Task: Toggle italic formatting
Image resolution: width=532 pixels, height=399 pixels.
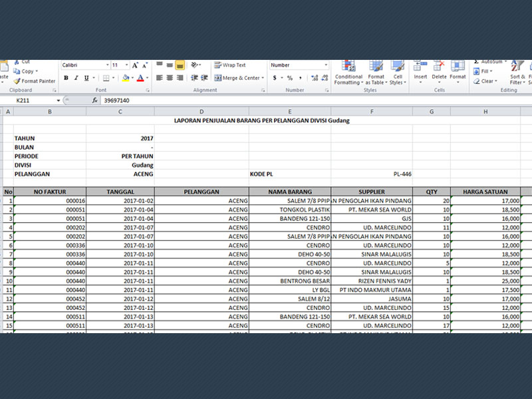Action: coord(75,78)
